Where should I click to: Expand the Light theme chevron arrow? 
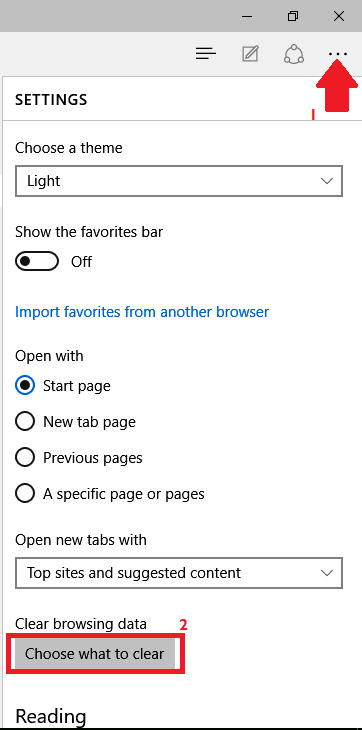[328, 181]
